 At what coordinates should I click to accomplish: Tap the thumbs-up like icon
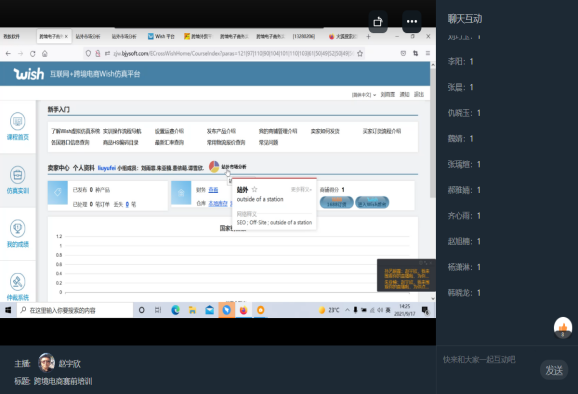click(x=563, y=327)
